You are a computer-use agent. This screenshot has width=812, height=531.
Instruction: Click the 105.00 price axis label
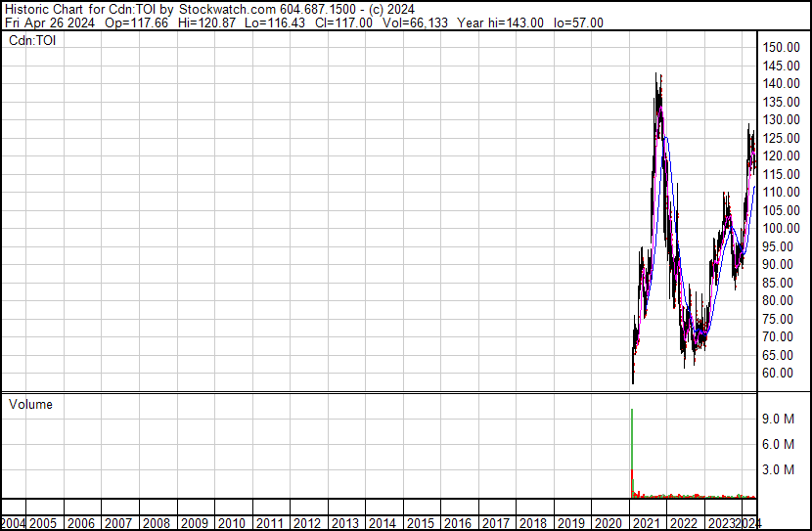pyautogui.click(x=781, y=210)
